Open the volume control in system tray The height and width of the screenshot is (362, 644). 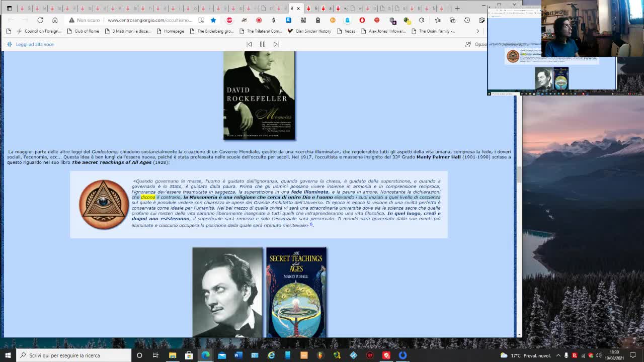pyautogui.click(x=599, y=355)
